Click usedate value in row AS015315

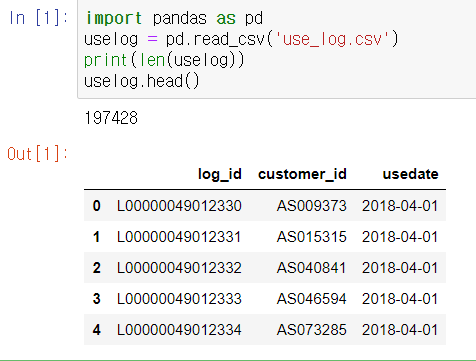point(400,237)
